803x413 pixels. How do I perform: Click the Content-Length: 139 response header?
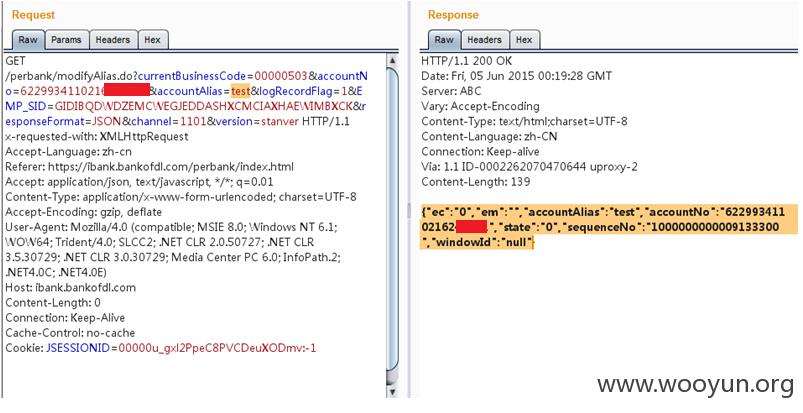click(476, 182)
